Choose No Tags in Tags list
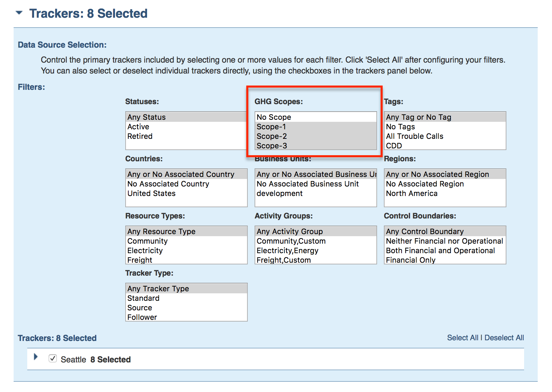The width and height of the screenshot is (552, 392). pos(400,127)
